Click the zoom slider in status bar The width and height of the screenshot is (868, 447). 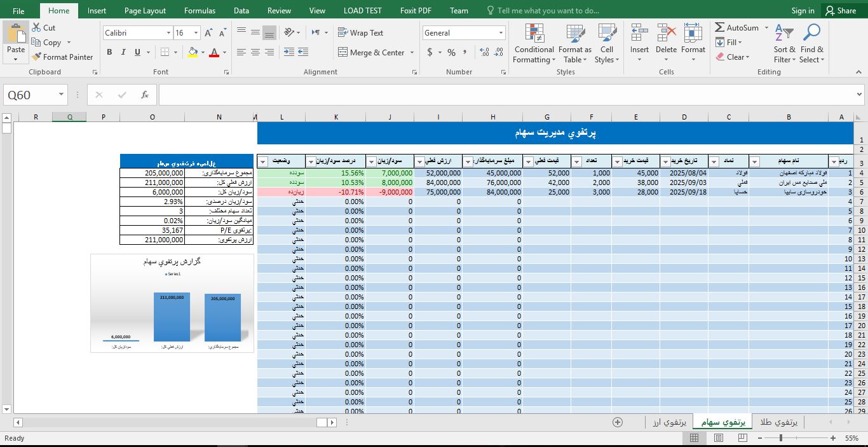(x=782, y=438)
